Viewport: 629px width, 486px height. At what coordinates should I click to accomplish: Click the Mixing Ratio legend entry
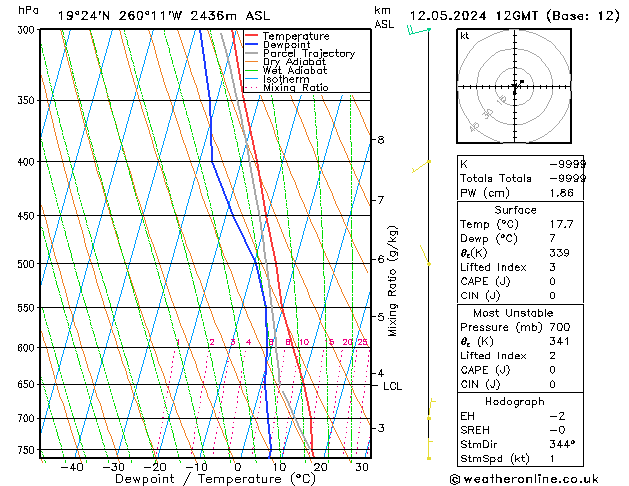click(287, 87)
